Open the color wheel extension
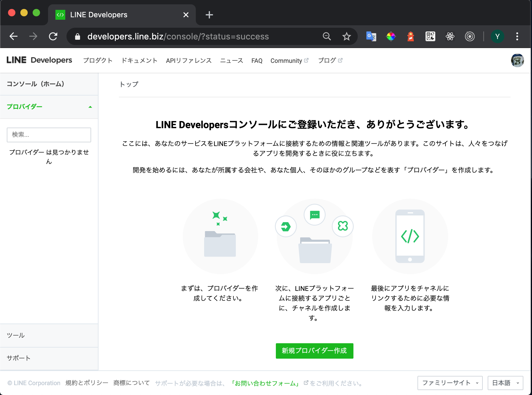Screen dimensions: 532x395 [x=391, y=36]
